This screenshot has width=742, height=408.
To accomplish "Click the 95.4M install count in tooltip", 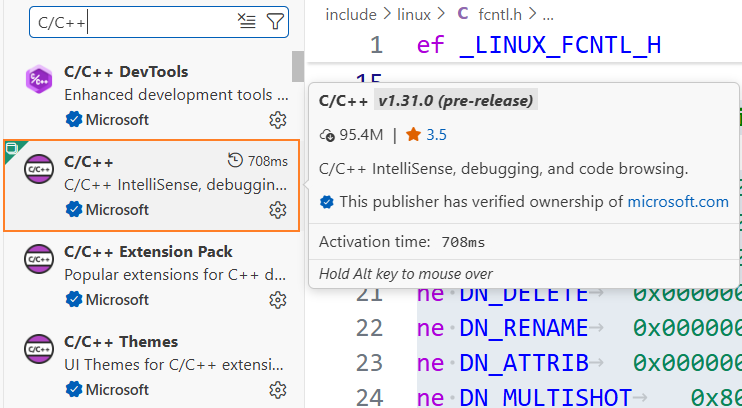I will [x=352, y=135].
